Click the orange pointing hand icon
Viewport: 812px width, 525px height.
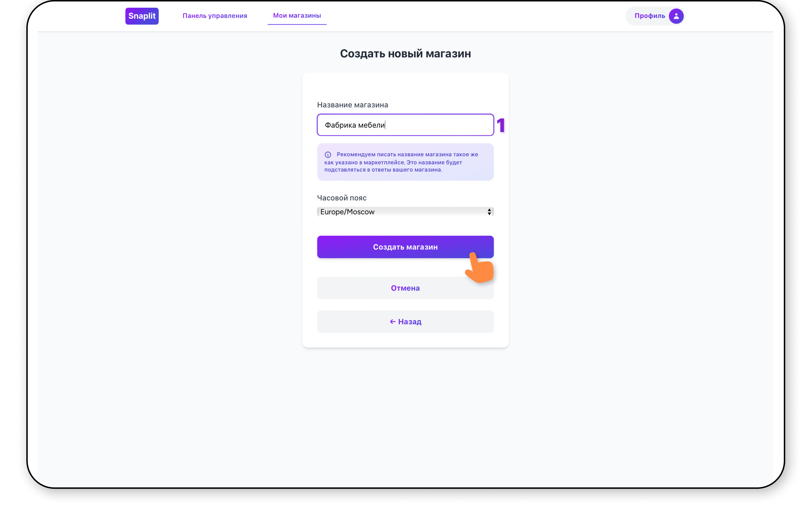pyautogui.click(x=480, y=269)
